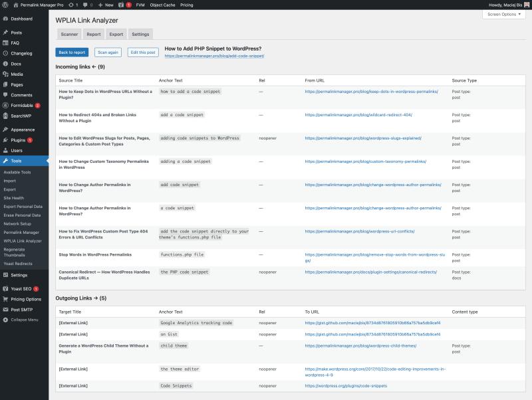Click the Users icon in sidebar
Image resolution: width=532 pixels, height=400 pixels.
coord(5,150)
